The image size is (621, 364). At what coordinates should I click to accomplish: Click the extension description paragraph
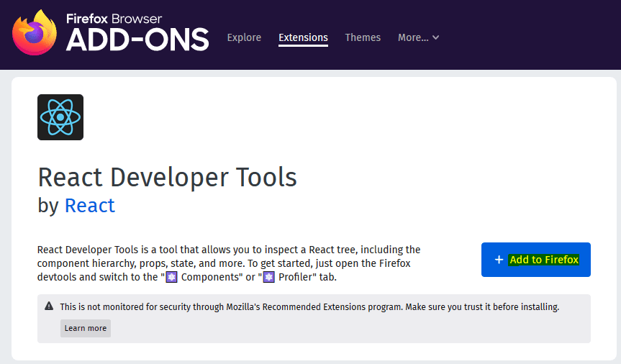229,263
